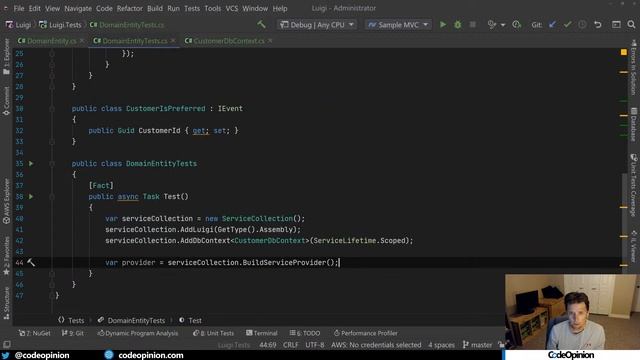Click the Stop square button
Viewport: 640px width, 360px height.
click(472, 24)
